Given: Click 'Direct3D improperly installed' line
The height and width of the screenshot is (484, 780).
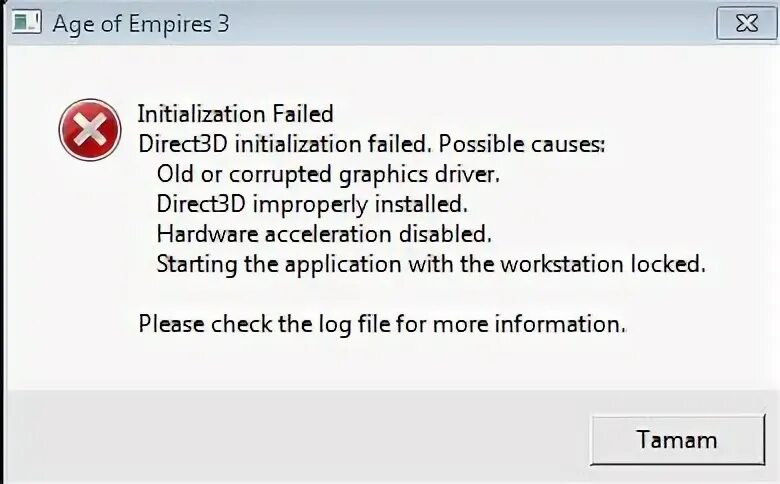Looking at the screenshot, I should click(x=312, y=204).
